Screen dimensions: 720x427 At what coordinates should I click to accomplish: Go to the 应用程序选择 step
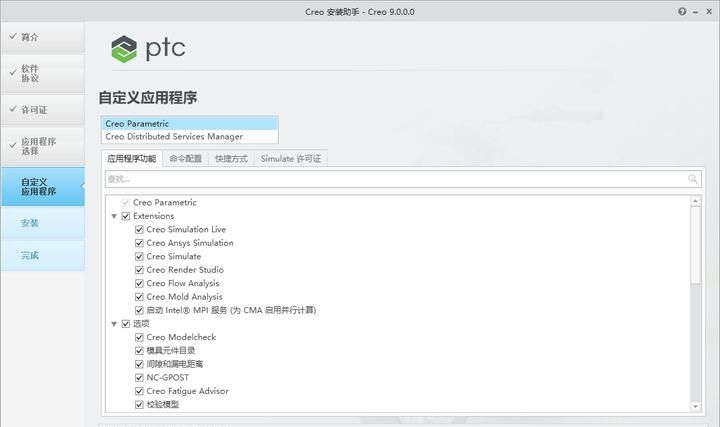point(43,146)
